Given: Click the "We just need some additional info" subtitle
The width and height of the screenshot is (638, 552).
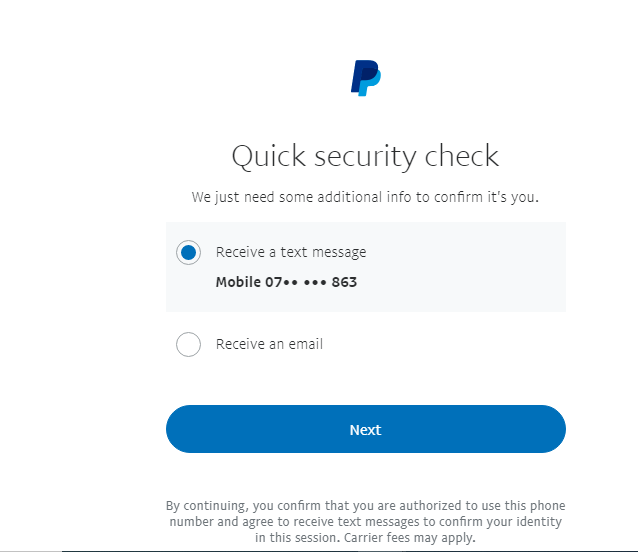Looking at the screenshot, I should (365, 197).
